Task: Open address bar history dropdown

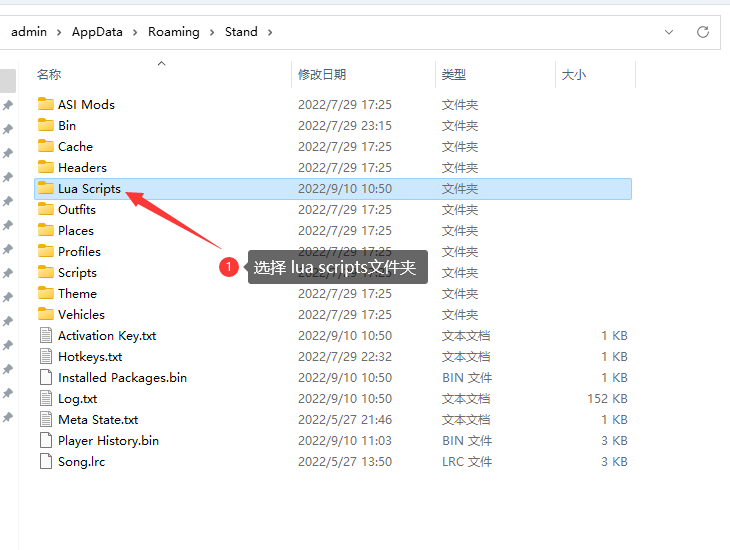Action: coord(669,32)
